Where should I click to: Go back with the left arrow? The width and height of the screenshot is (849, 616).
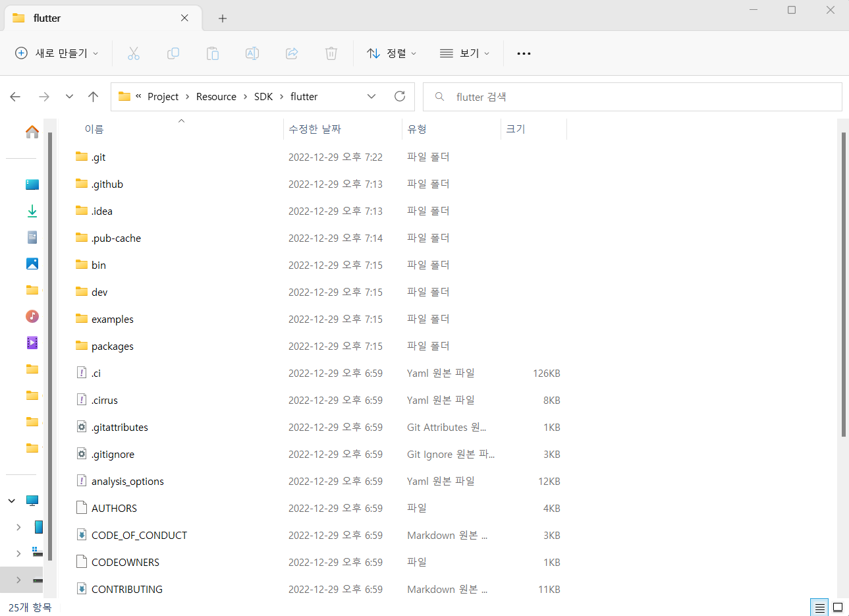tap(15, 97)
